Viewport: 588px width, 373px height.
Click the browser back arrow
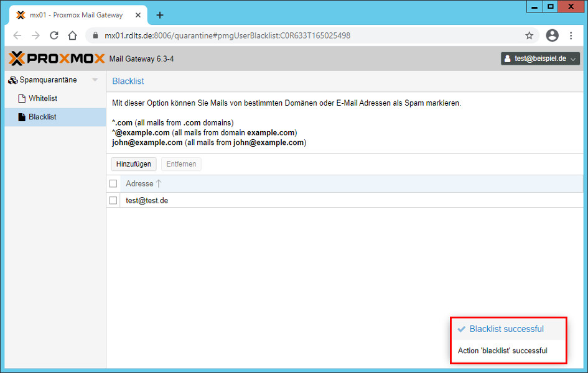pyautogui.click(x=17, y=35)
